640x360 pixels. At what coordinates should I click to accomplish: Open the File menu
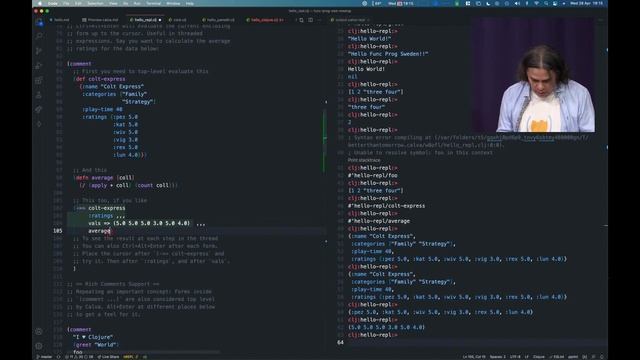coord(66,3)
